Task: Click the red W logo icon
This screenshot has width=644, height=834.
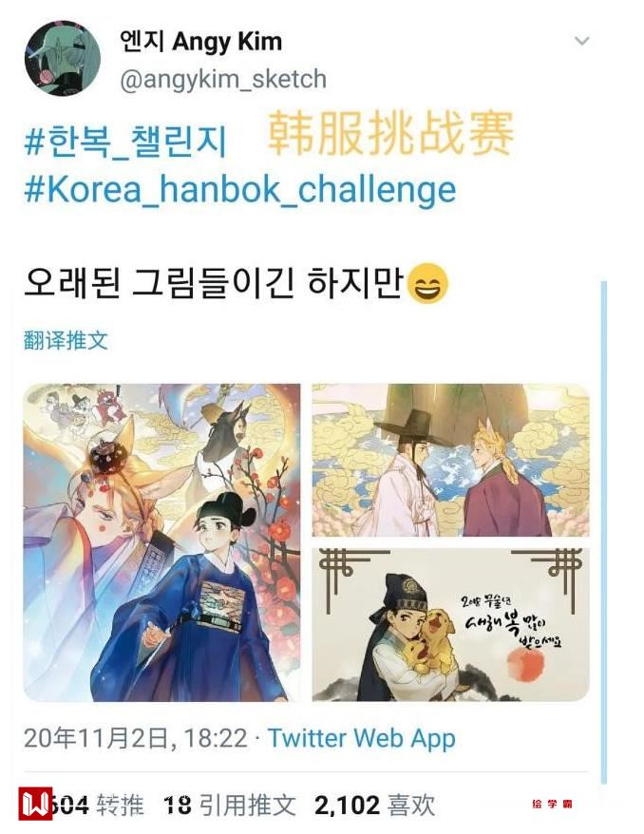Action: click(x=36, y=804)
